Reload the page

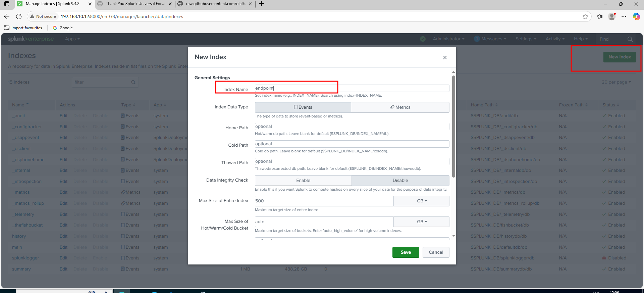tap(19, 16)
